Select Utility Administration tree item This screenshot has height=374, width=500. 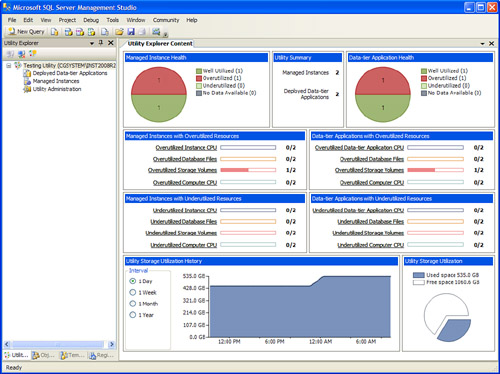point(57,89)
